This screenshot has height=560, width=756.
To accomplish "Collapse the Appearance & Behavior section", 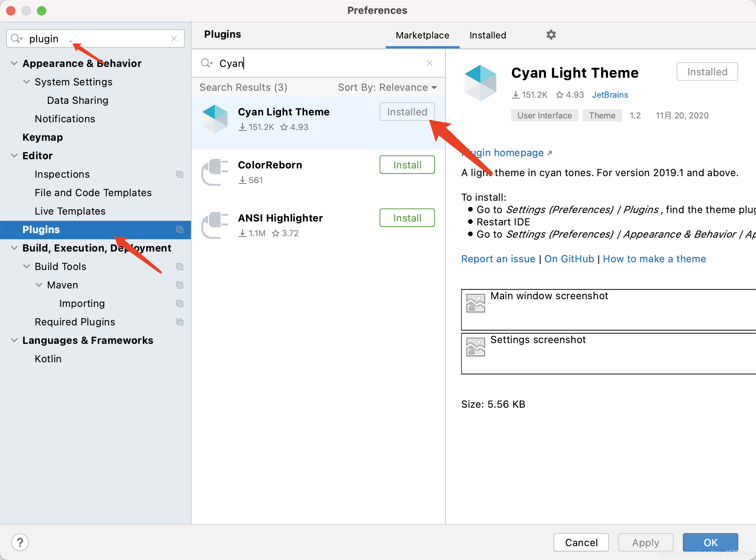I will [x=14, y=63].
